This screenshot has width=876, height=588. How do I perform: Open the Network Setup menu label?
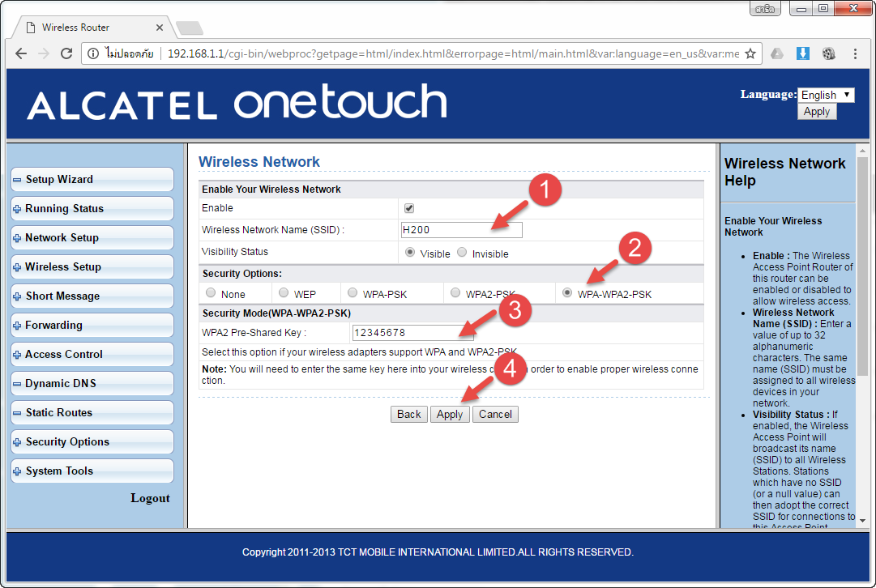(x=62, y=237)
